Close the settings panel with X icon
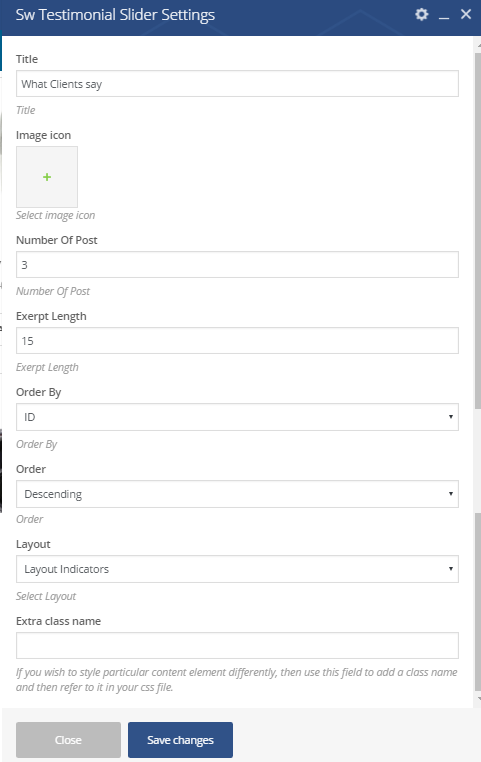The width and height of the screenshot is (481, 762). click(x=466, y=15)
